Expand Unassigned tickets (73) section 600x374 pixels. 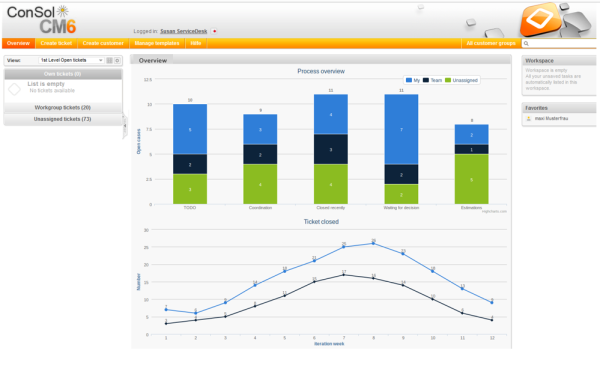click(x=63, y=119)
